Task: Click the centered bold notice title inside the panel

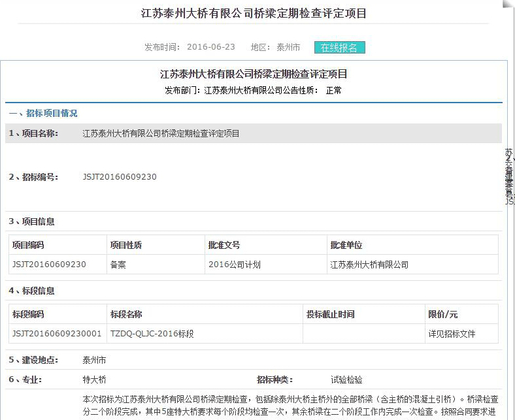Action: pos(254,74)
